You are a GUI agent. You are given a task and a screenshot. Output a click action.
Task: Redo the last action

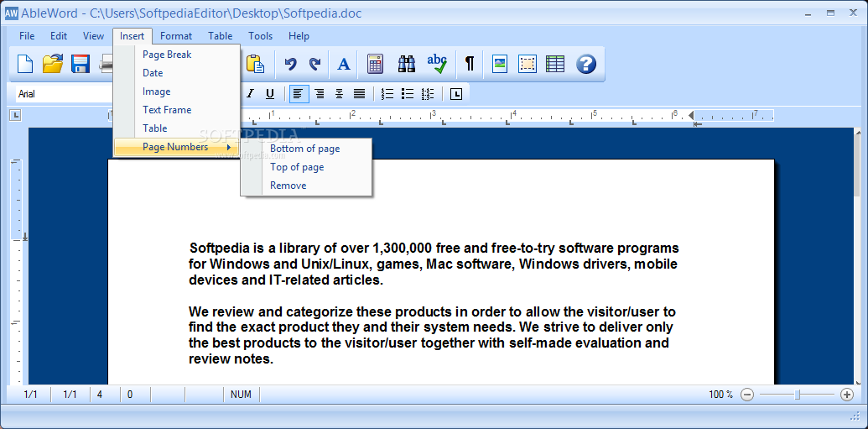314,64
